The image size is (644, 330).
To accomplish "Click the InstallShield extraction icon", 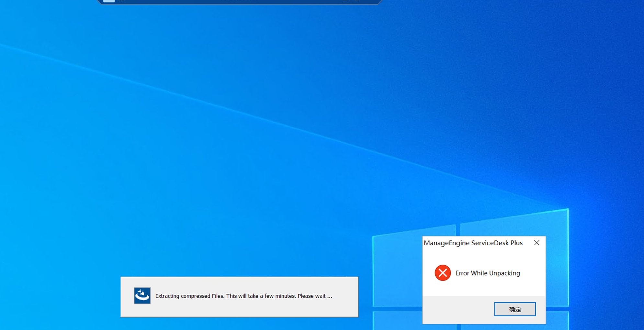I will point(142,296).
